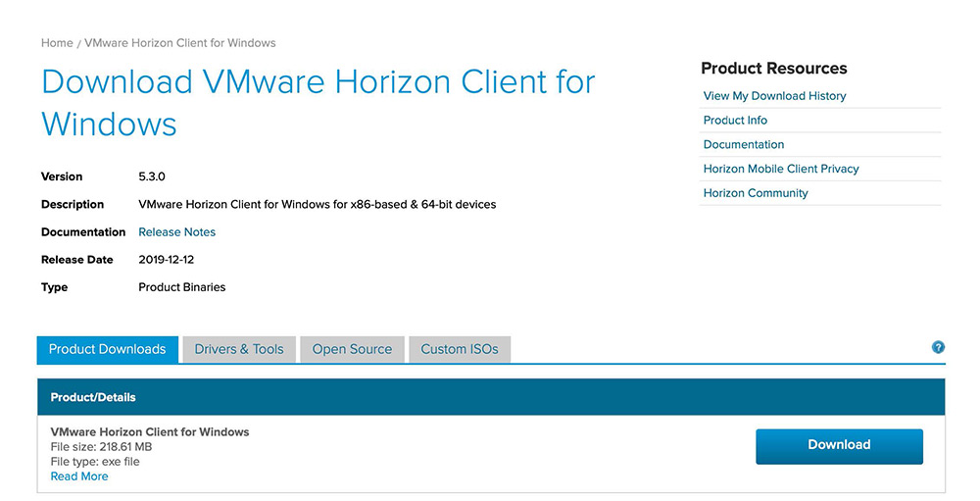Open the Read More link
980x501 pixels.
[x=79, y=476]
